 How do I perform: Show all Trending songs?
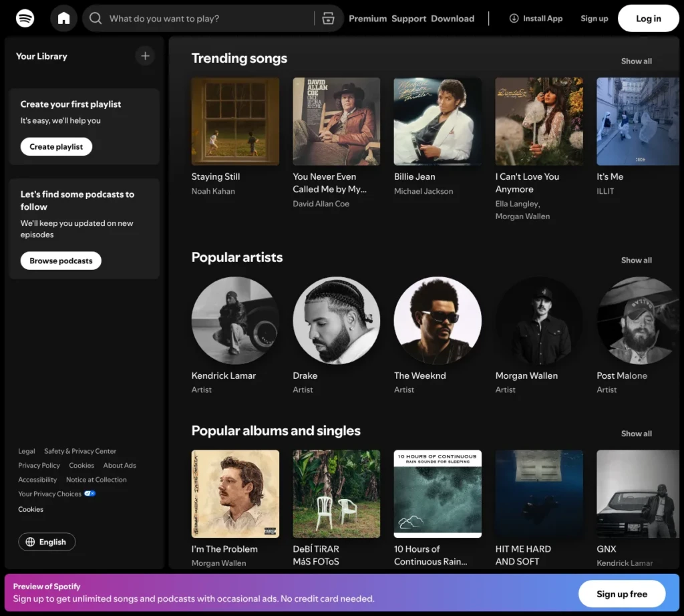click(x=637, y=61)
